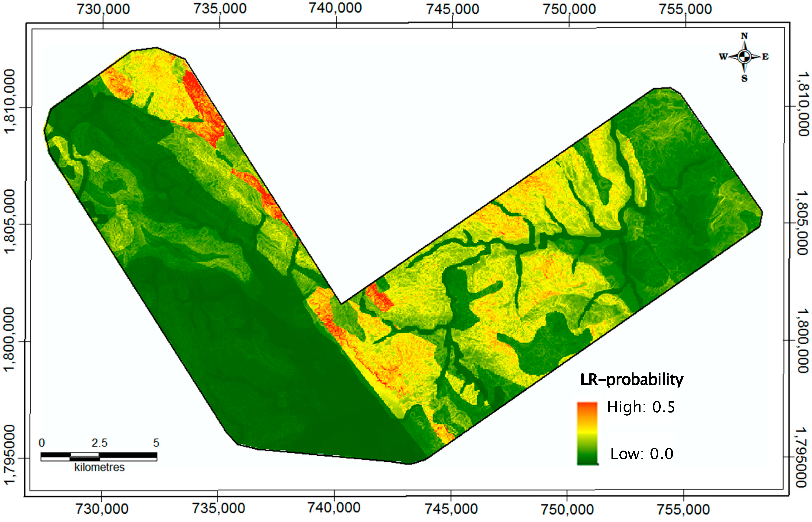Viewport: 812px width, 522px height.
Task: Click the kilometres scale label
Action: (x=99, y=468)
